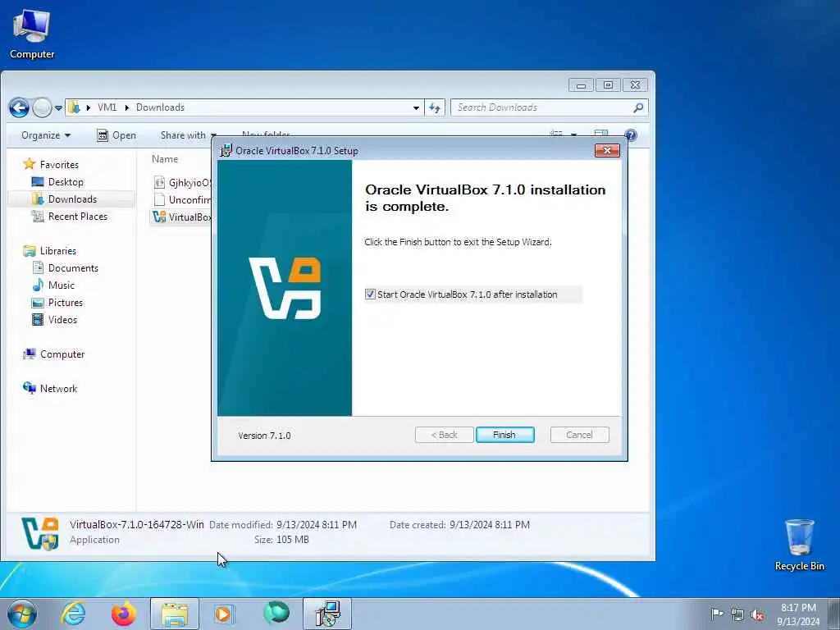840x630 pixels.
Task: Click the folder icon in the address bar
Action: (x=75, y=107)
